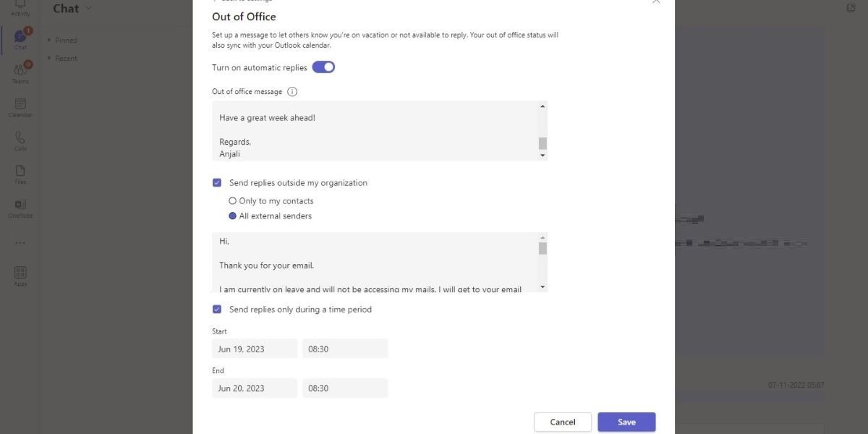This screenshot has height=434, width=868.
Task: Select Only to my contacts option
Action: [232, 200]
